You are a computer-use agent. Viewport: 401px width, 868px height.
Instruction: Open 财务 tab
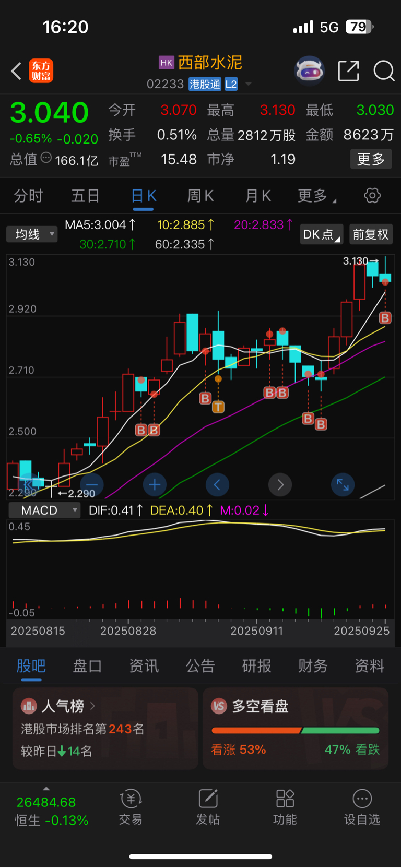pyautogui.click(x=313, y=666)
